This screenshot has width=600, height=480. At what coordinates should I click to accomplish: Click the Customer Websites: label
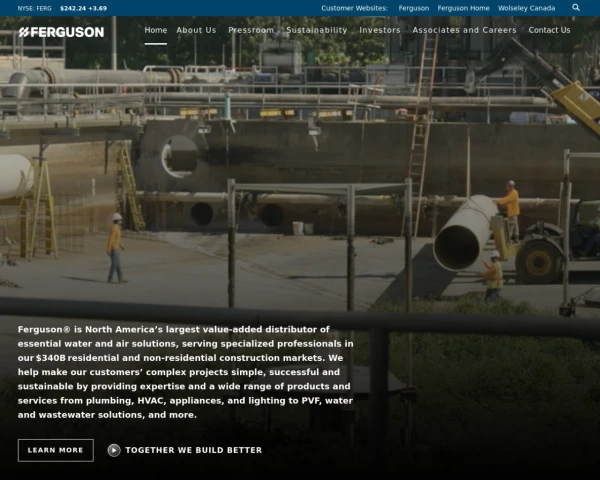pyautogui.click(x=354, y=8)
